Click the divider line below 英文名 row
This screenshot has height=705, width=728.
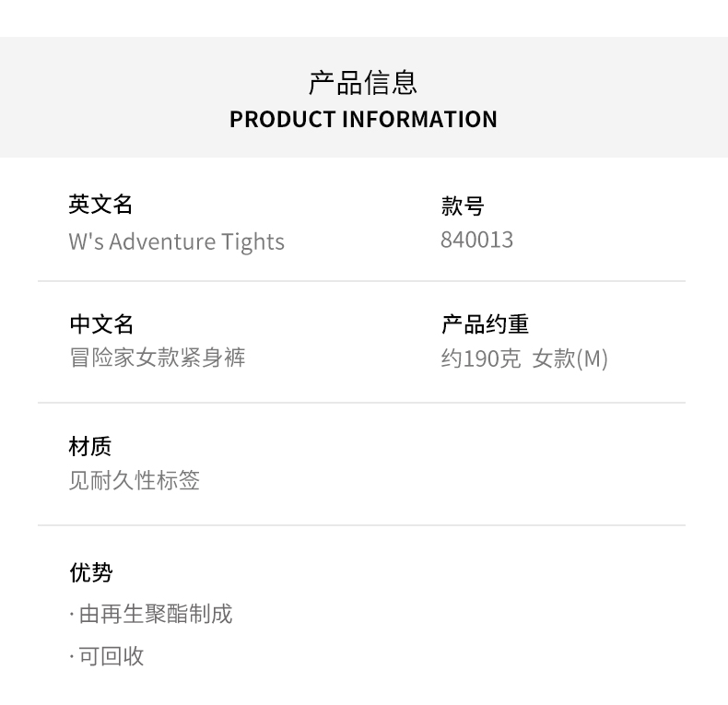361,281
